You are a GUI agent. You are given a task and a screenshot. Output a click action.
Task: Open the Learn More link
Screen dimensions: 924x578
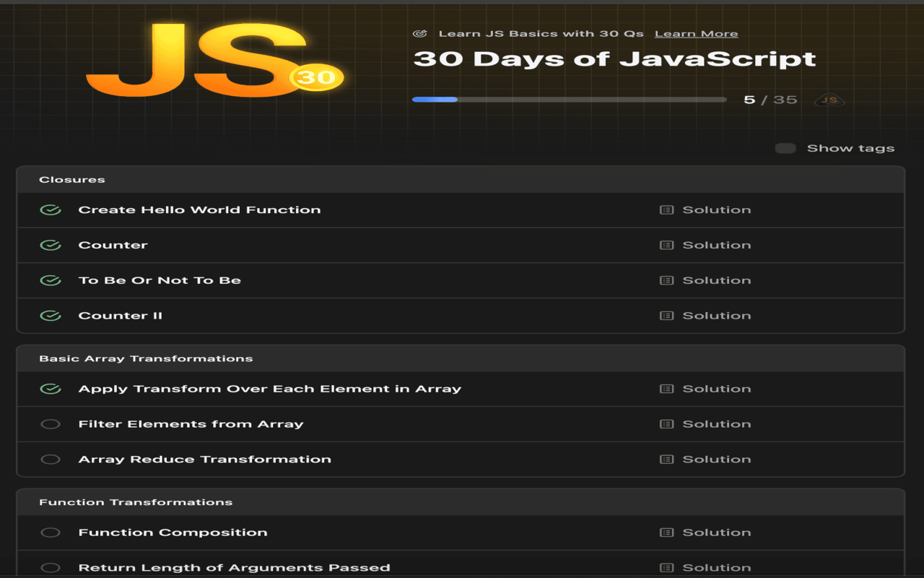click(x=696, y=34)
